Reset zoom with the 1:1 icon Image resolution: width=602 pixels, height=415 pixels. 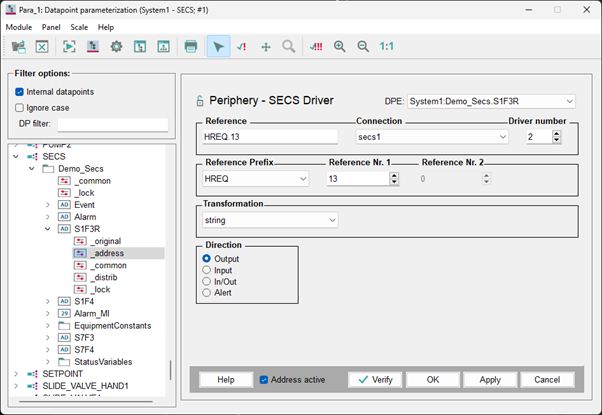coord(387,46)
